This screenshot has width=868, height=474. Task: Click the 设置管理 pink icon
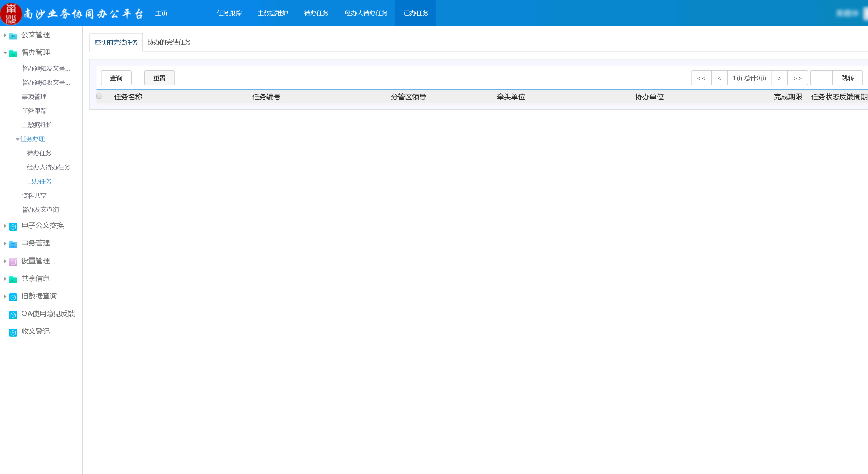pos(13,262)
